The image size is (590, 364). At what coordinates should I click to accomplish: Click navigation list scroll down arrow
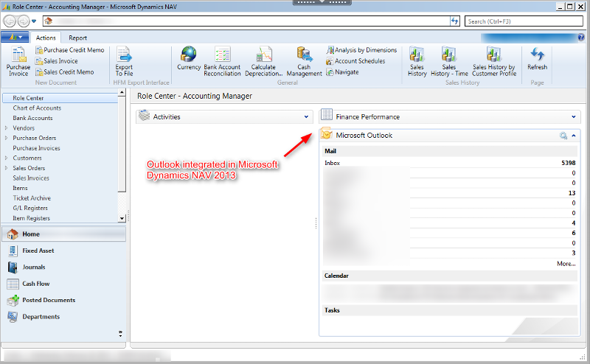click(122, 218)
